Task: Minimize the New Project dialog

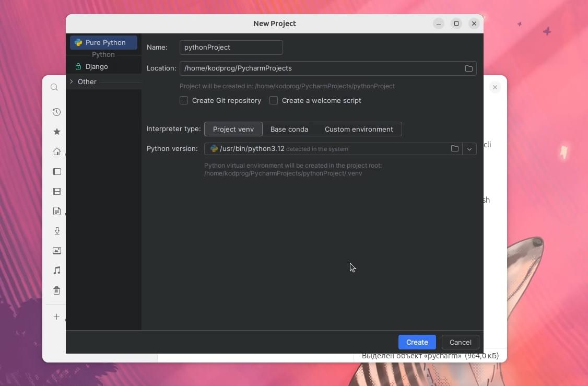Action: (438, 24)
